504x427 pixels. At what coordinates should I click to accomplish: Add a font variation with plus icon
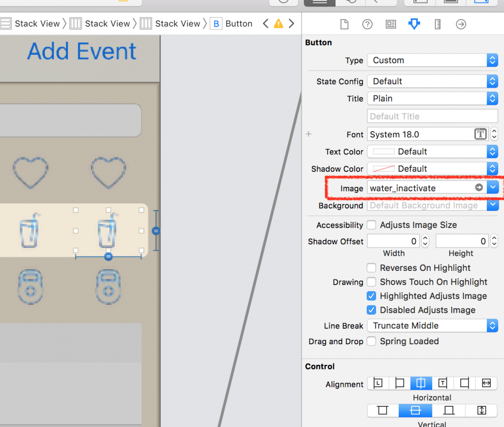pyautogui.click(x=309, y=134)
